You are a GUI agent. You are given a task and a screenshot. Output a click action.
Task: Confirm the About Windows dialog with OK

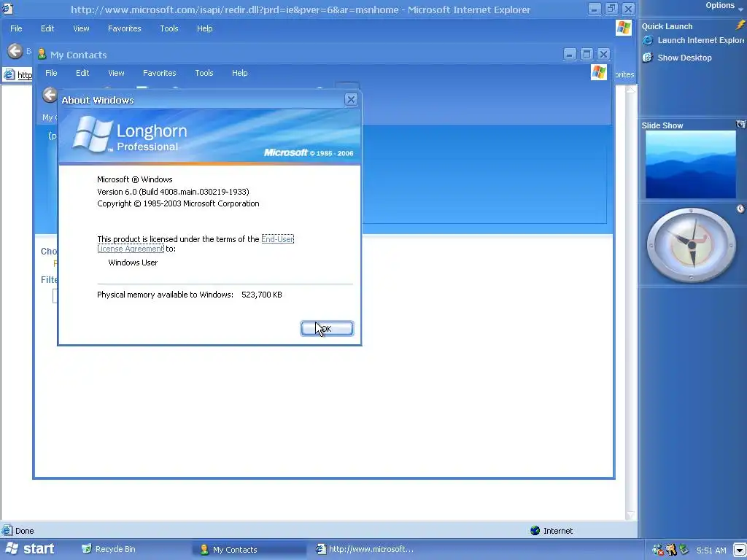(327, 329)
